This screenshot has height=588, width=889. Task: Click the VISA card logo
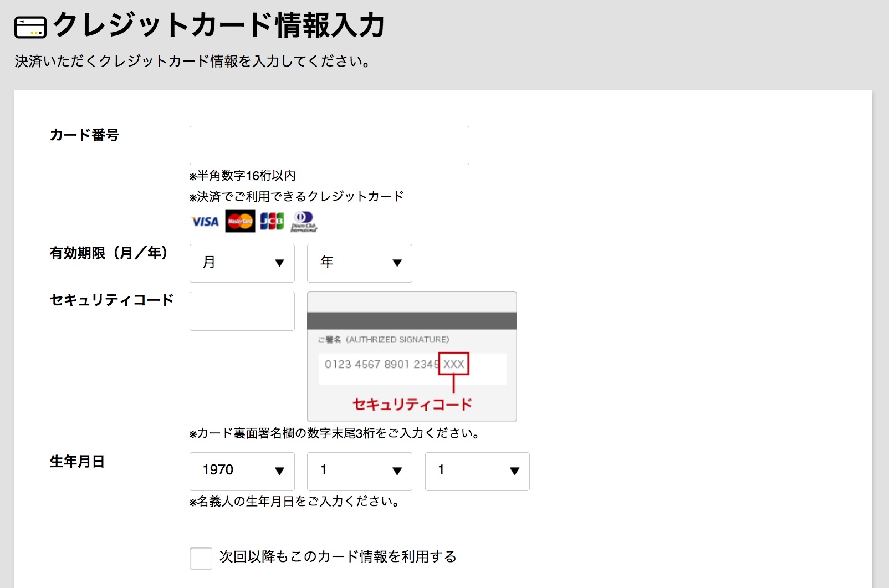tap(205, 222)
